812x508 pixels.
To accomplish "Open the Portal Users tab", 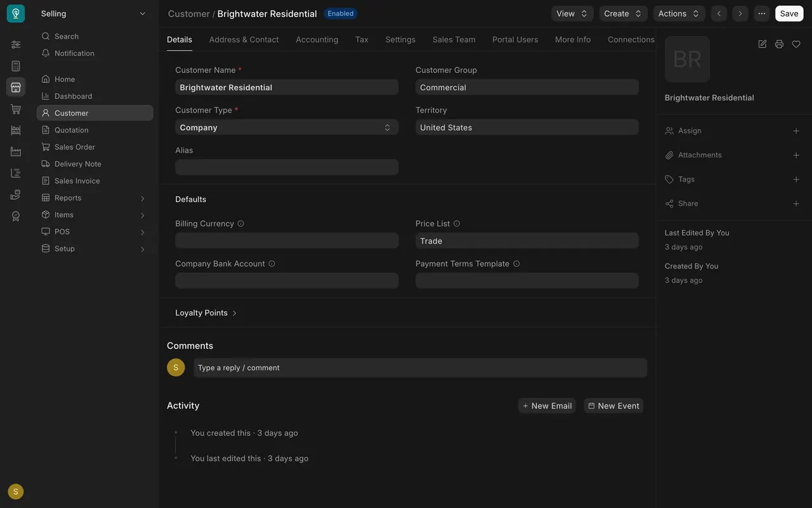I will pyautogui.click(x=515, y=39).
